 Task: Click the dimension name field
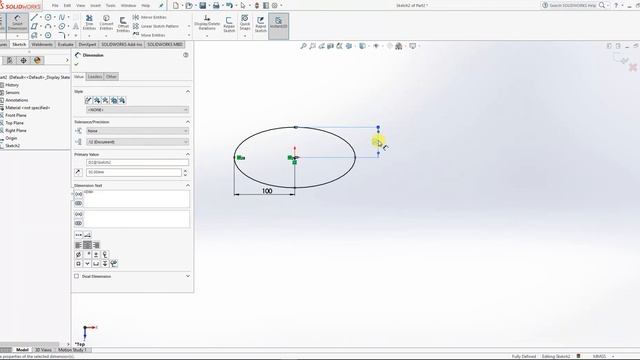(137, 162)
